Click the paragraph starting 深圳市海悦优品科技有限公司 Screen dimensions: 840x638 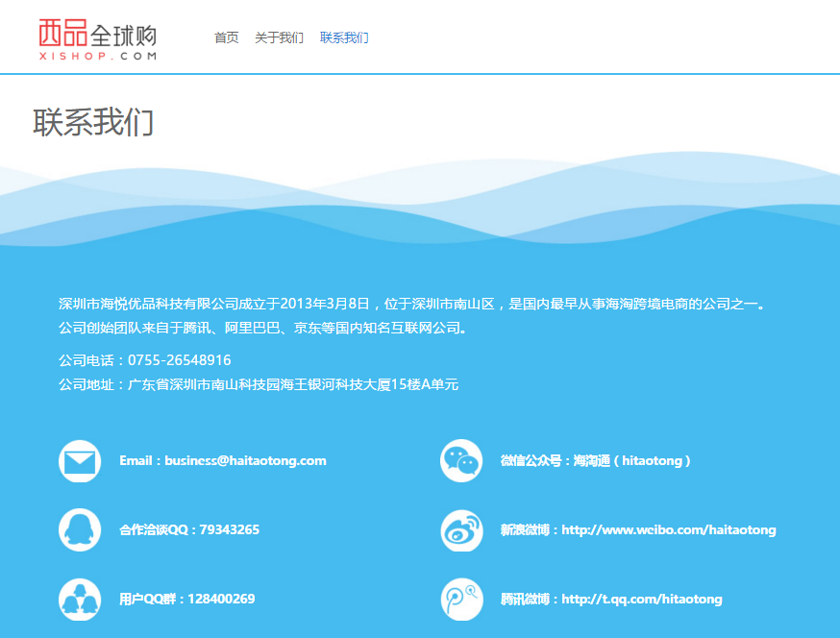tap(412, 304)
